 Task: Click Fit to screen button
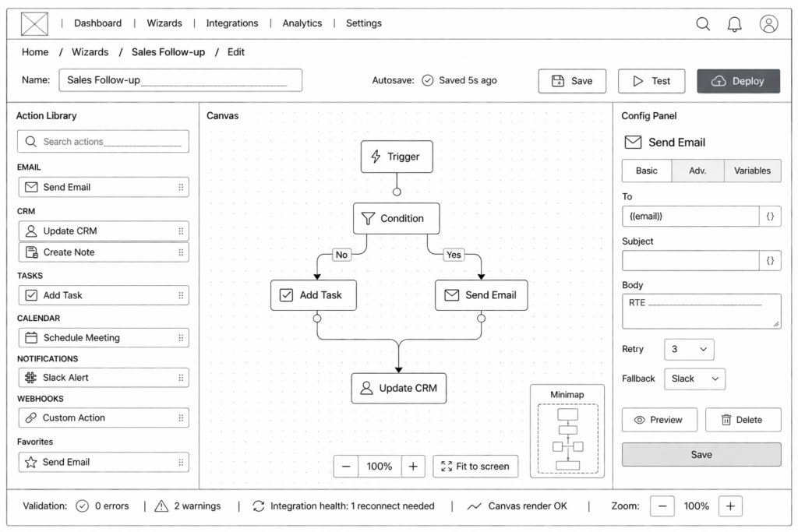[x=475, y=467]
